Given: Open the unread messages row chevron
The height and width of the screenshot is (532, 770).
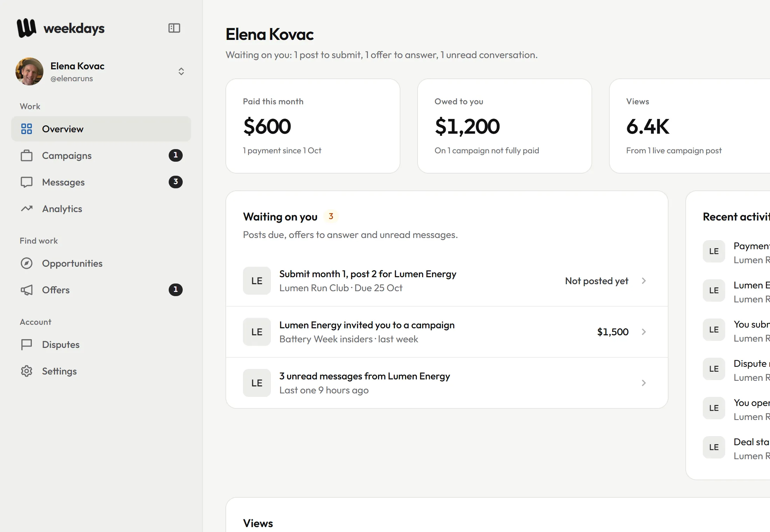Looking at the screenshot, I should [644, 383].
